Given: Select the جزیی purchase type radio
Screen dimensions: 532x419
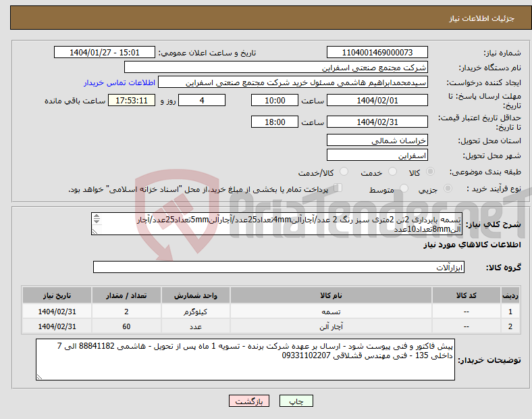Looking at the screenshot, I should pyautogui.click(x=448, y=188).
